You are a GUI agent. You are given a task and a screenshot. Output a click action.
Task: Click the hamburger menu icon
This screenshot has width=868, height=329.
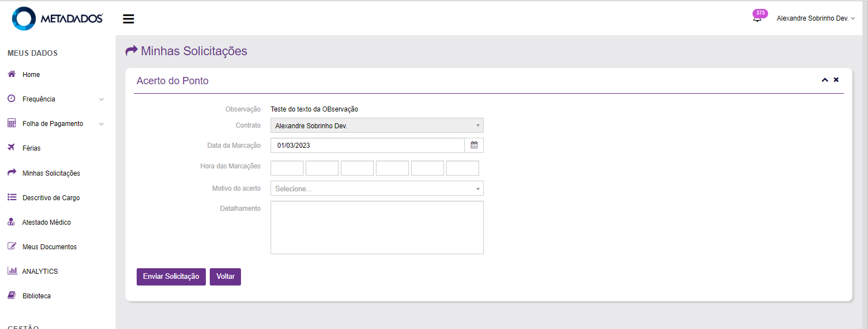click(x=128, y=19)
